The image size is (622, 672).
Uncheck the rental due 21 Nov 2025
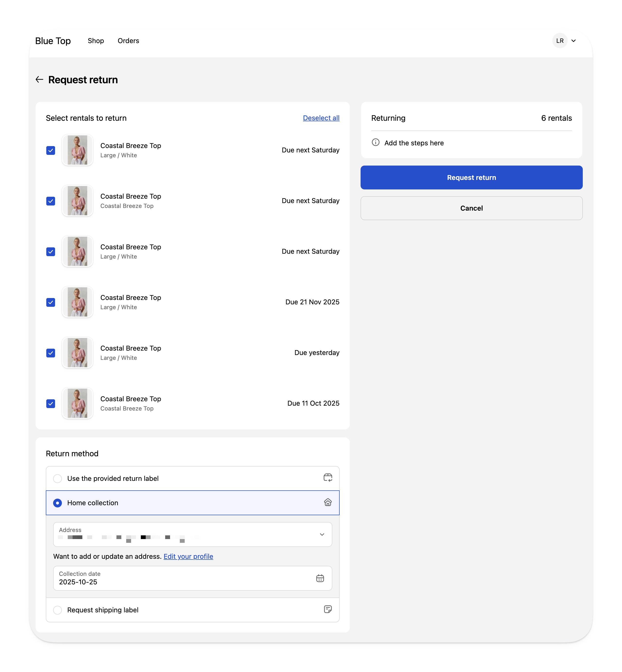coord(50,302)
